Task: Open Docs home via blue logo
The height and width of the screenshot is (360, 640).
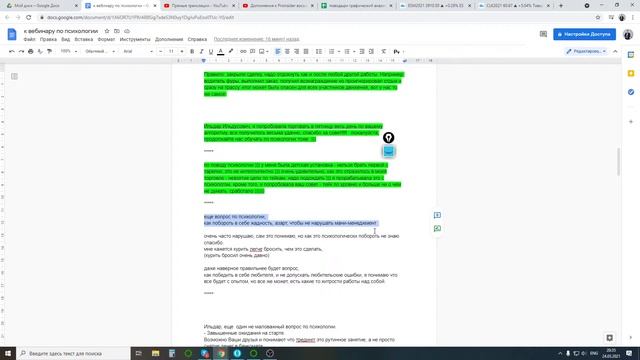Action: (12, 34)
